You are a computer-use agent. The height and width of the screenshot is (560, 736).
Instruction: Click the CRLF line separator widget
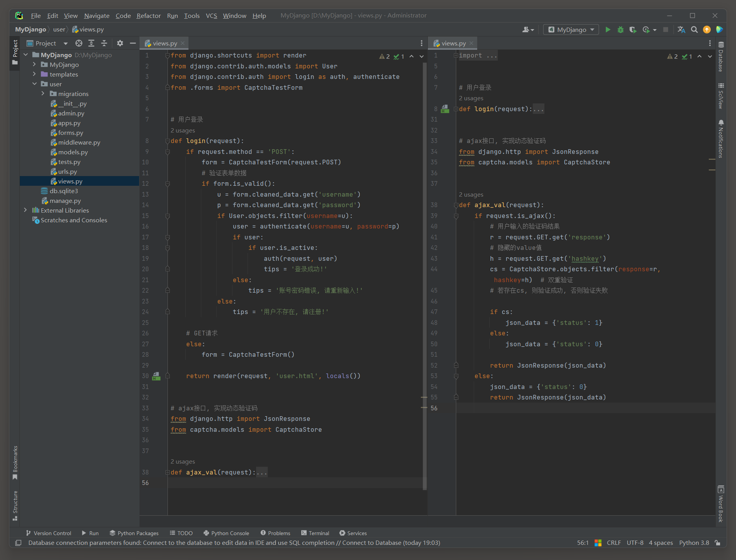614,543
